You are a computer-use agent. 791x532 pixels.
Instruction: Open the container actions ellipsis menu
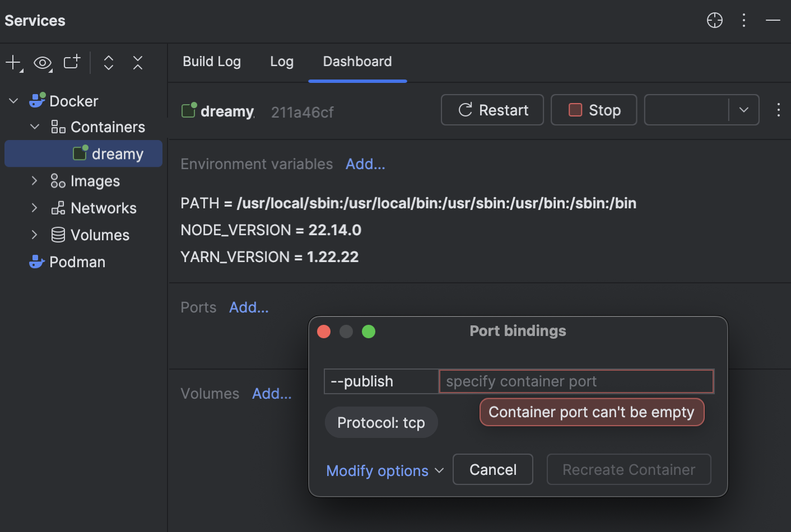(778, 110)
